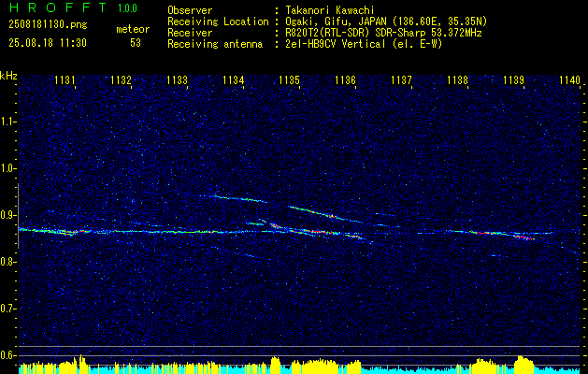Click the 1.1 kHz frequency label
The image size is (588, 374).
[7, 122]
